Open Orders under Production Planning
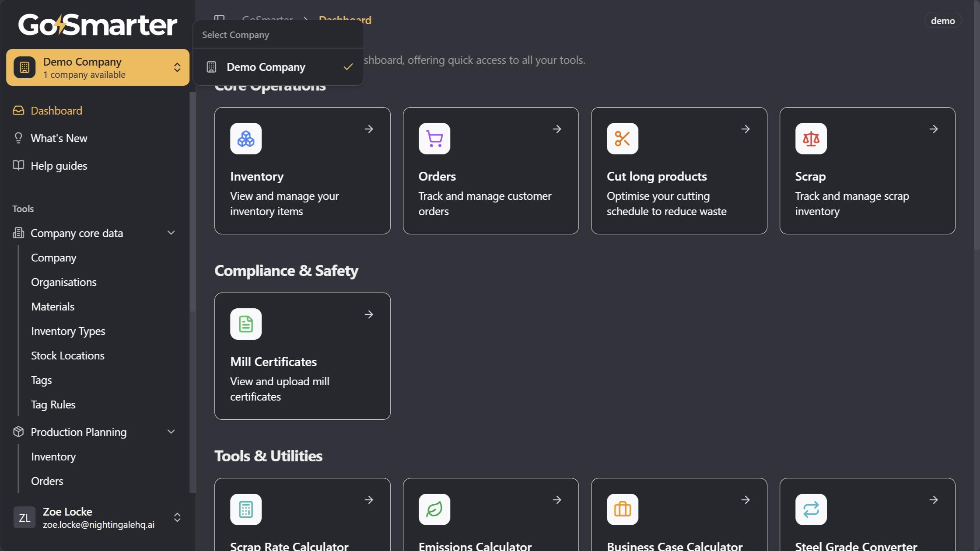Screen dimensions: 980x551 point(47,481)
